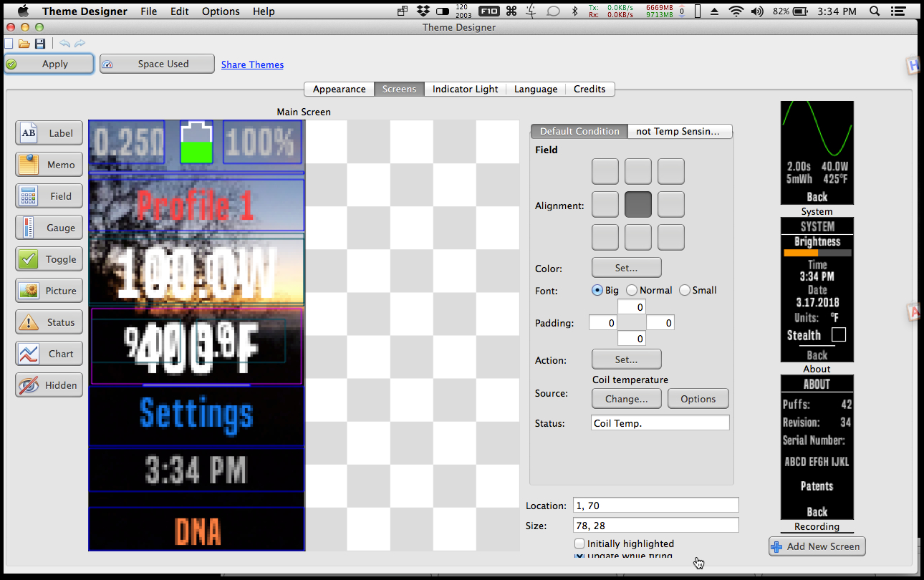This screenshot has height=580, width=924.
Task: Insert a Memo element
Action: [49, 165]
